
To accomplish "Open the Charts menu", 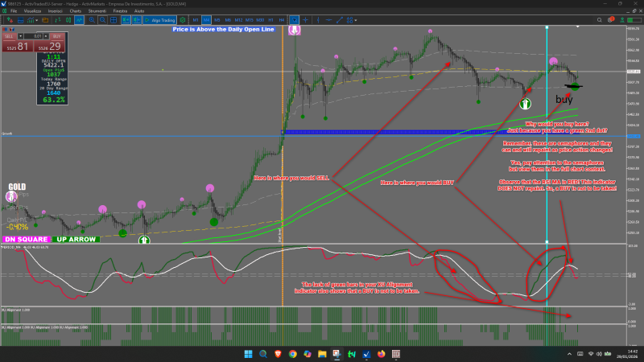I will tap(76, 11).
